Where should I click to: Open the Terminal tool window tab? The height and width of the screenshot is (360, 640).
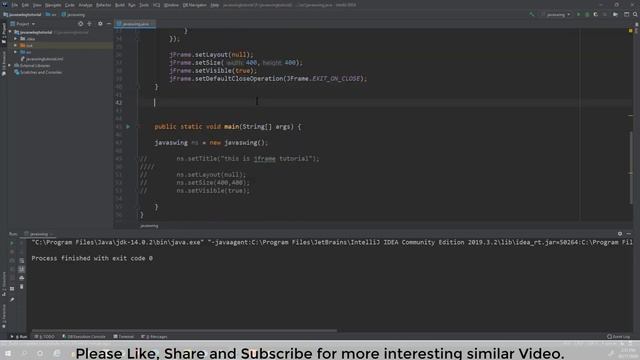pos(124,337)
